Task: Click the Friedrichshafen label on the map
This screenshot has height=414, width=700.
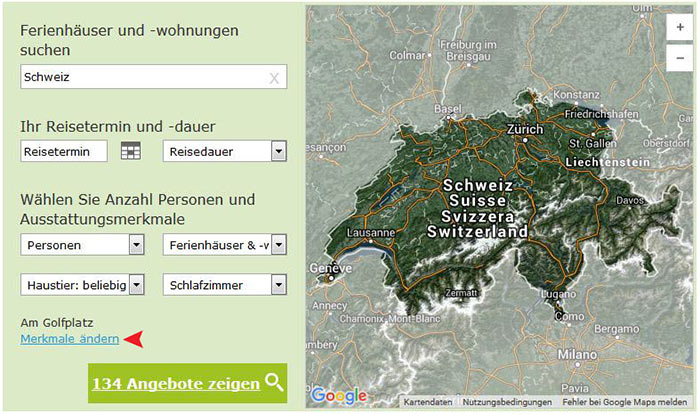Action: pyautogui.click(x=601, y=114)
